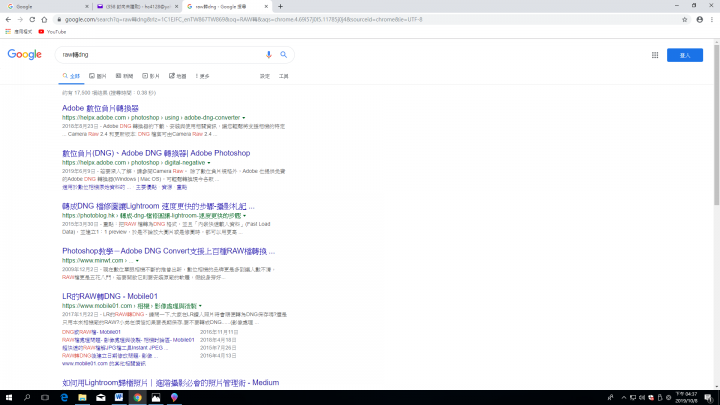Viewport: 720px width, 405px height.
Task: Switch to the Yahoo mail browser tab
Action: 137,6
